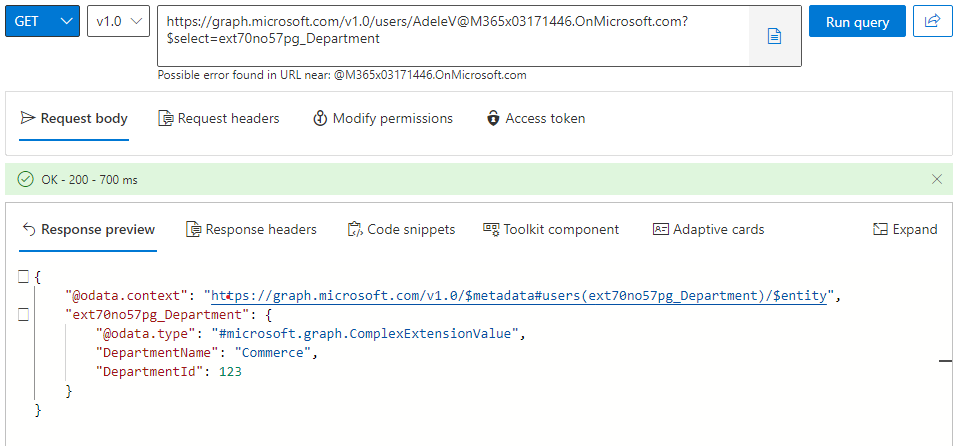The height and width of the screenshot is (446, 959).
Task: Open documentation icon beside the URL
Action: (774, 37)
